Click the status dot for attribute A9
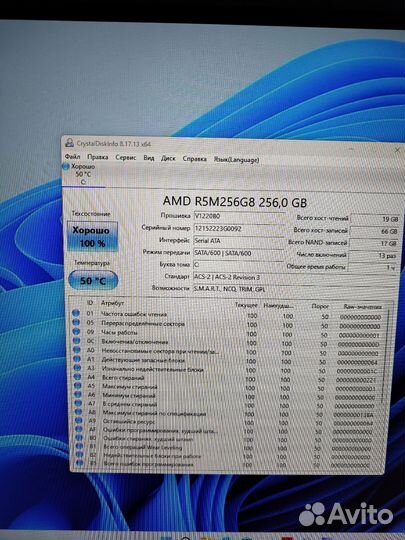Image resolution: width=405 pixels, height=540 pixels. [x=79, y=421]
